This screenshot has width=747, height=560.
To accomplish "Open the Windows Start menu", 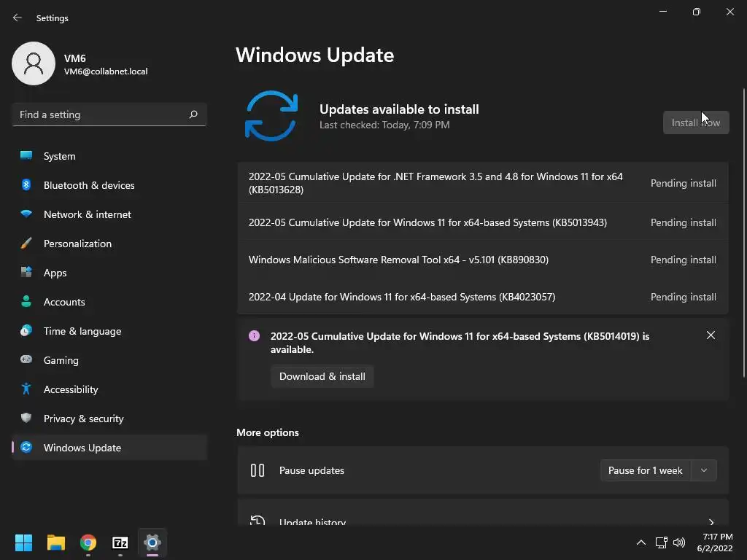I will pyautogui.click(x=23, y=542).
